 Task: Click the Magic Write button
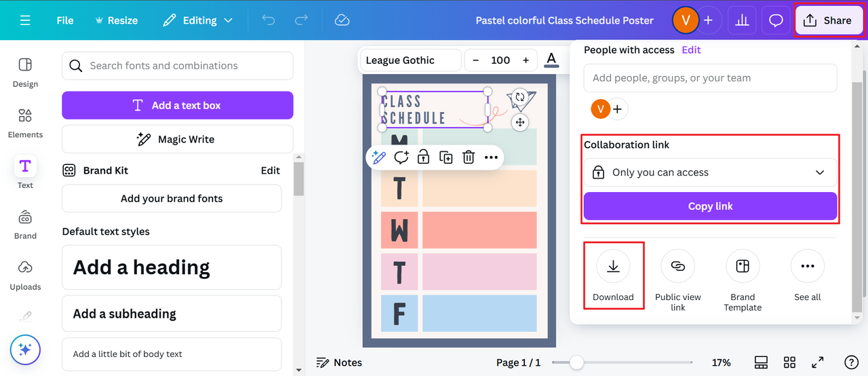(x=178, y=139)
